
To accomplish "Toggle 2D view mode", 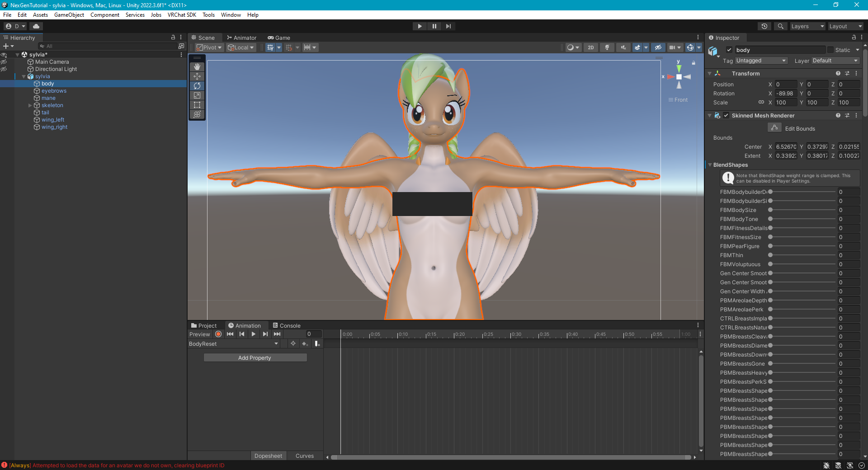I will 590,47.
